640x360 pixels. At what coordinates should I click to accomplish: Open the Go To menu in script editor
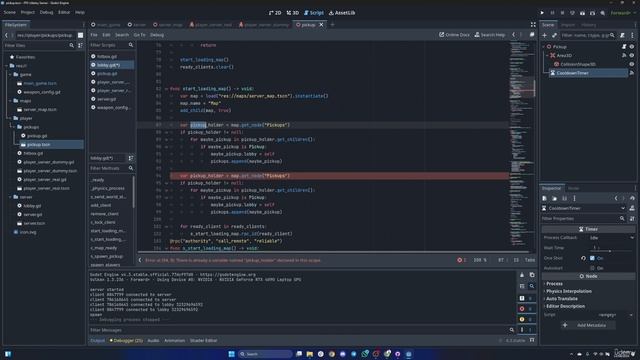pos(139,35)
